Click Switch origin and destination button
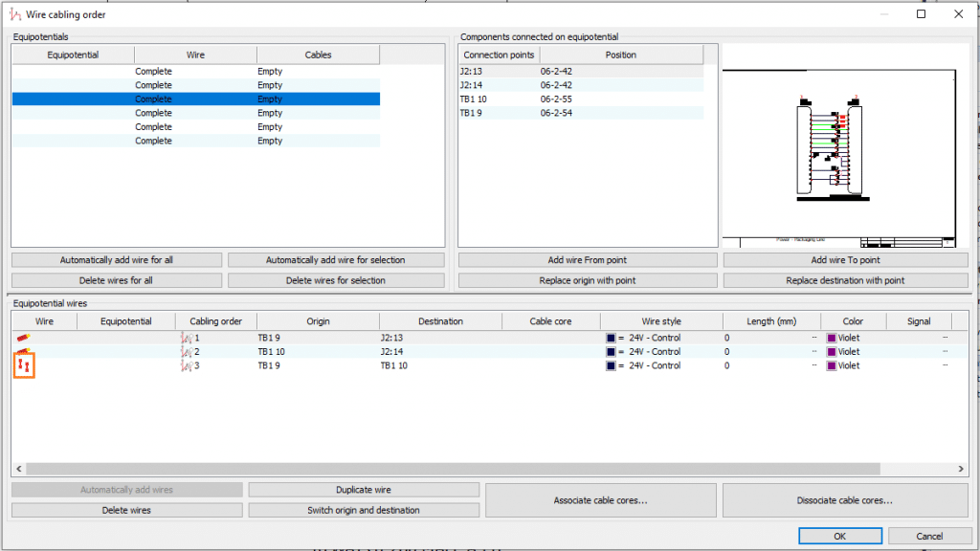The width and height of the screenshot is (980, 551). pos(364,510)
